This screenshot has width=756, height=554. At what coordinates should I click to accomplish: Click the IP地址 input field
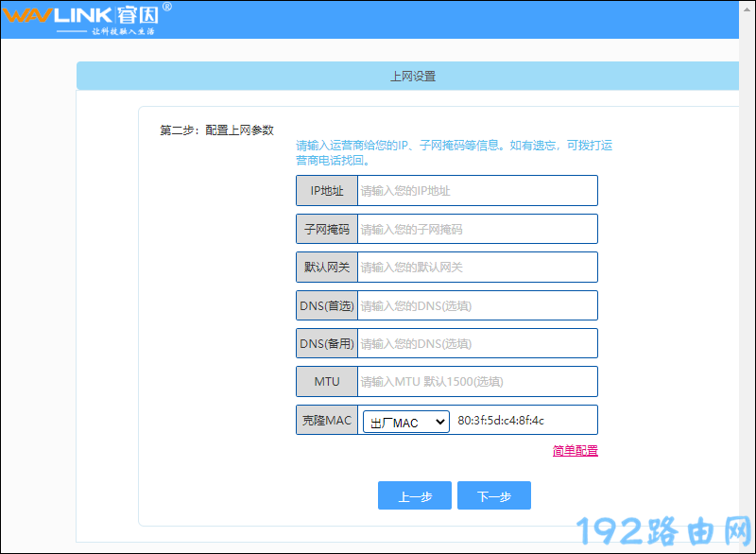click(x=476, y=191)
